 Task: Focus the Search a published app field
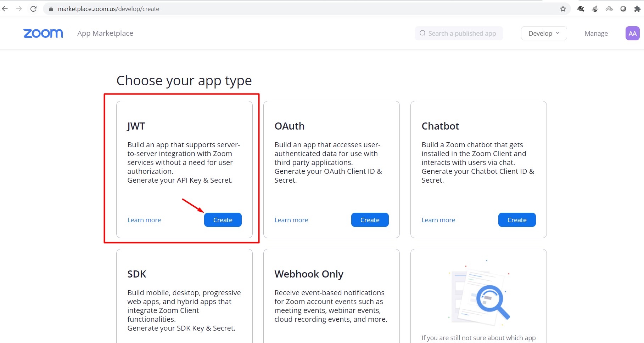(x=462, y=33)
